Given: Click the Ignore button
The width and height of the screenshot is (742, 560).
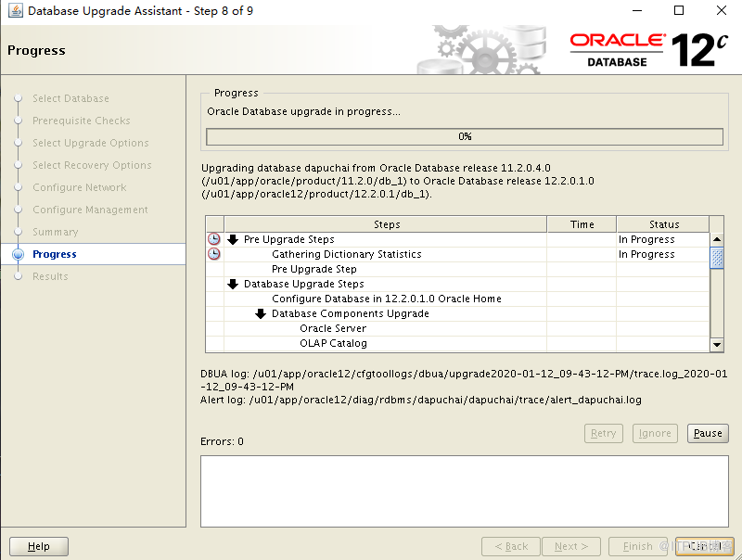Looking at the screenshot, I should 655,433.
